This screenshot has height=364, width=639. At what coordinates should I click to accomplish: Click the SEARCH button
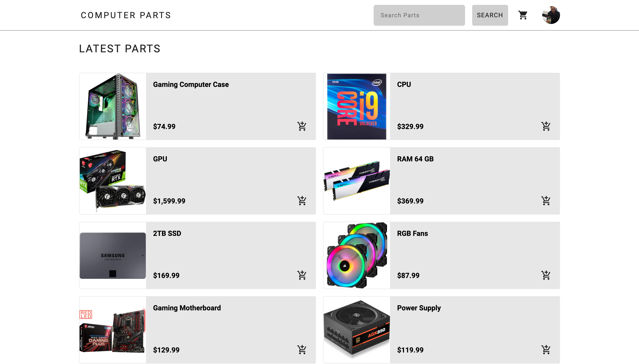coord(490,15)
